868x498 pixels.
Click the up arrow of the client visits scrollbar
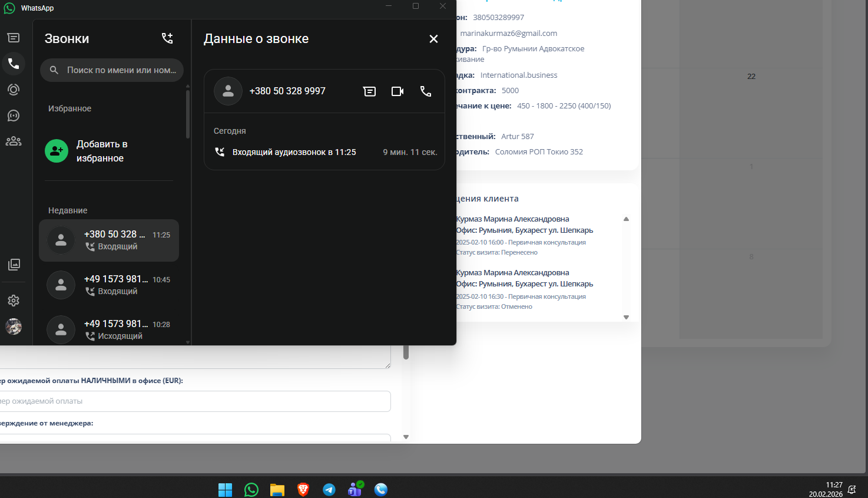click(626, 219)
